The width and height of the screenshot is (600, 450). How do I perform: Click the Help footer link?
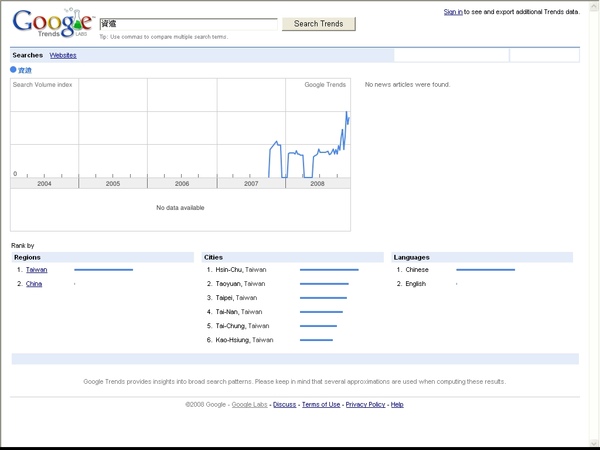(397, 404)
